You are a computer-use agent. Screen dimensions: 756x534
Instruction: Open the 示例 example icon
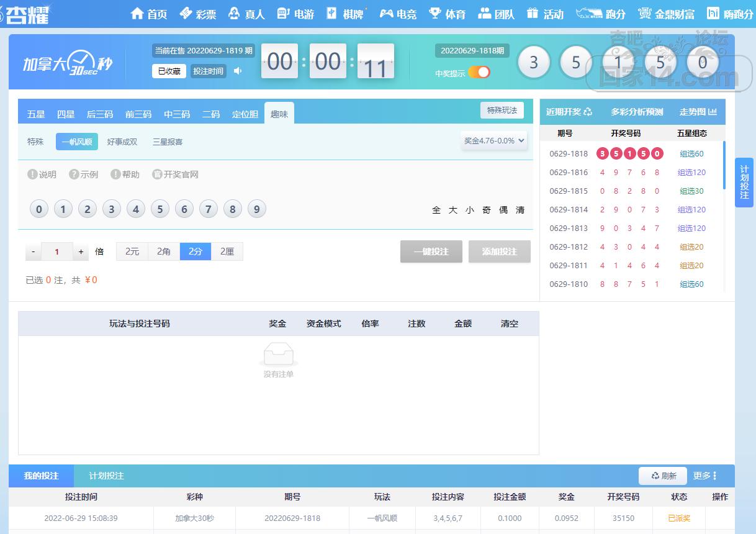pyautogui.click(x=74, y=174)
